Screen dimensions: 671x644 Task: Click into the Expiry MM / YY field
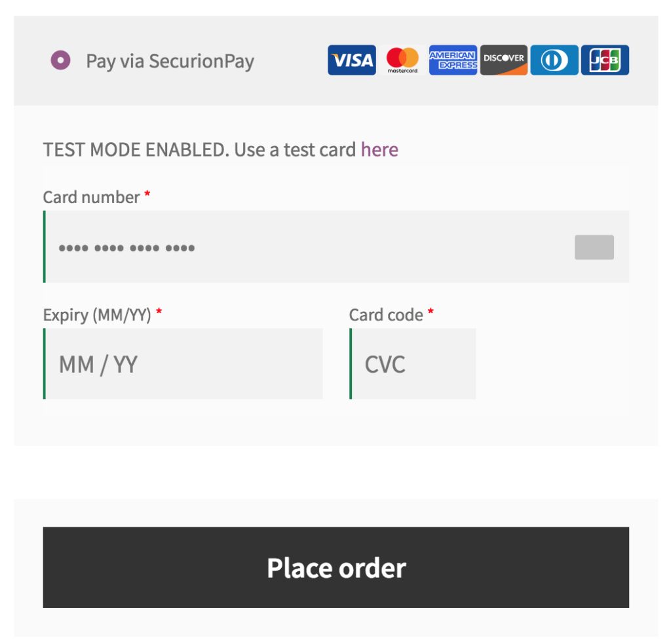pyautogui.click(x=183, y=364)
